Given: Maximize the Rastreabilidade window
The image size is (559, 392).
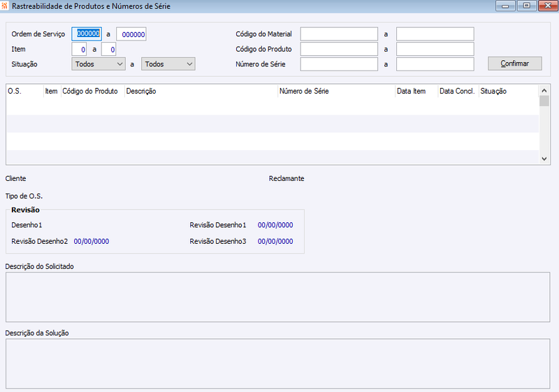Looking at the screenshot, I should click(527, 6).
